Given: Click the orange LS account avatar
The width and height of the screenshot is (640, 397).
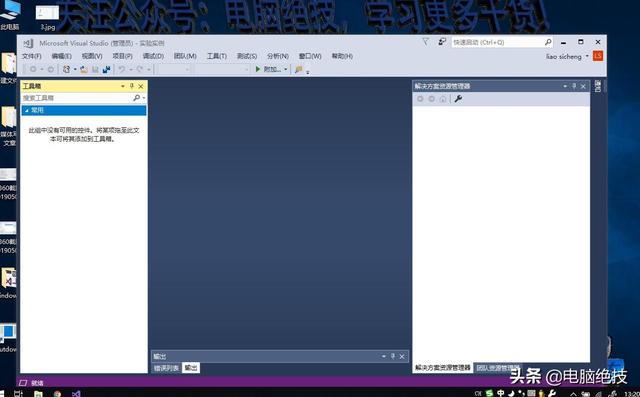Looking at the screenshot, I should (598, 56).
